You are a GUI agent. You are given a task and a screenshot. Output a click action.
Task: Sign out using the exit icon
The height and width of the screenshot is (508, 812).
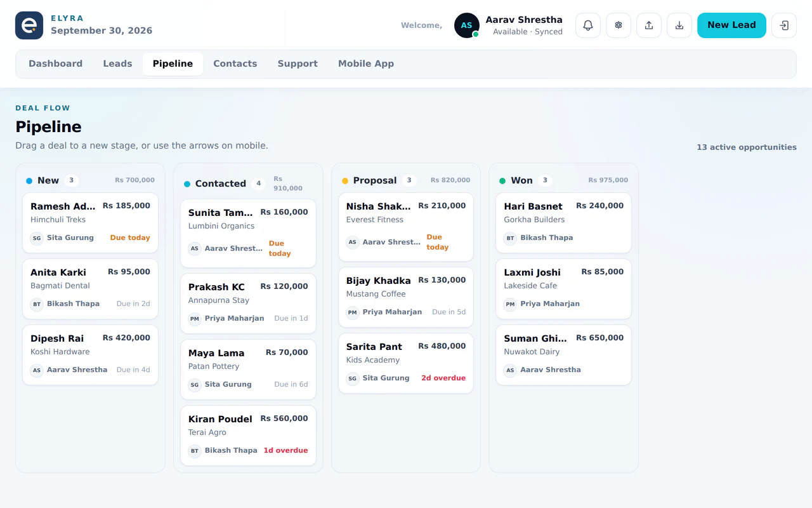(784, 25)
